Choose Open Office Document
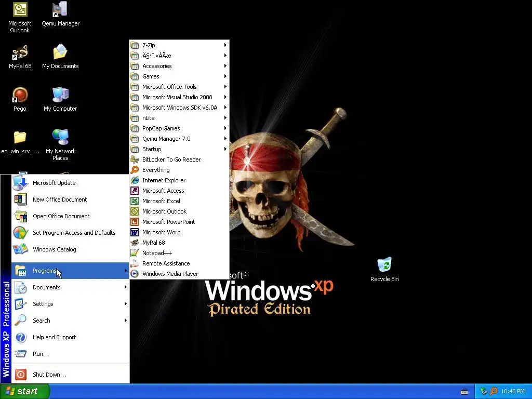This screenshot has height=399, width=532. click(x=70, y=216)
